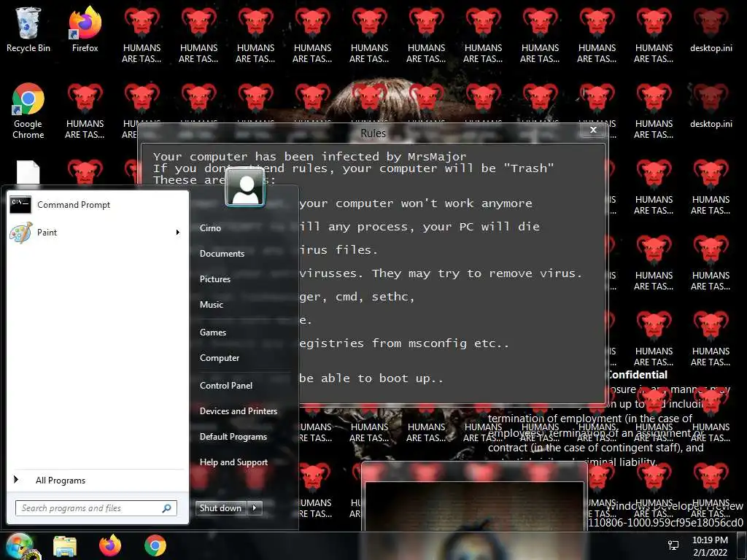747x560 pixels.
Task: Open Computer from the Start menu
Action: tap(219, 357)
